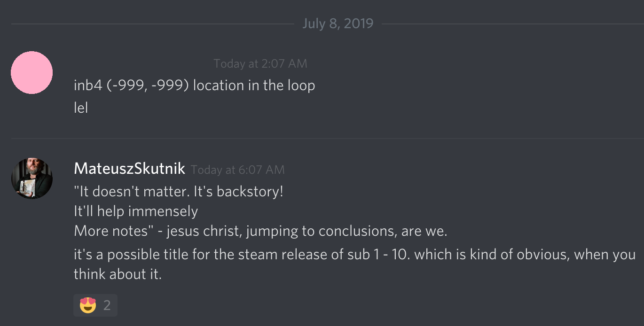The width and height of the screenshot is (644, 326).
Task: Select the line about a possible title
Action: [x=354, y=255]
